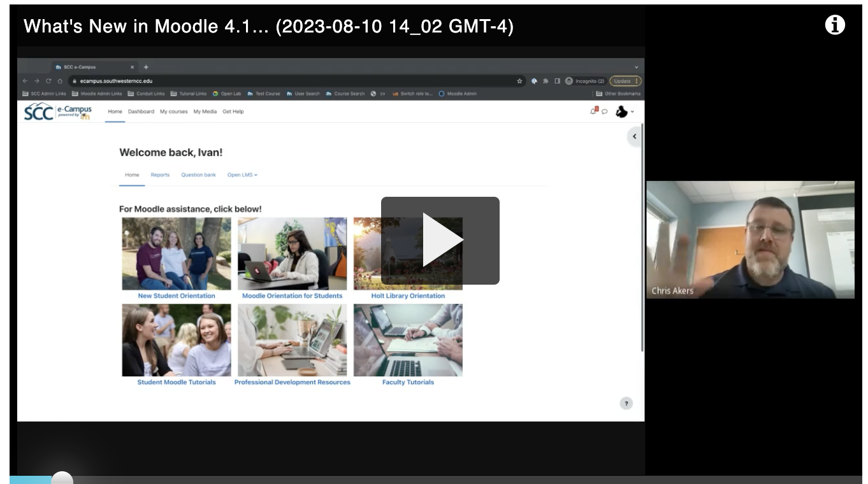Image resolution: width=868 pixels, height=484 pixels.
Task: Click the Faculty Tutorials laptop image
Action: (408, 340)
